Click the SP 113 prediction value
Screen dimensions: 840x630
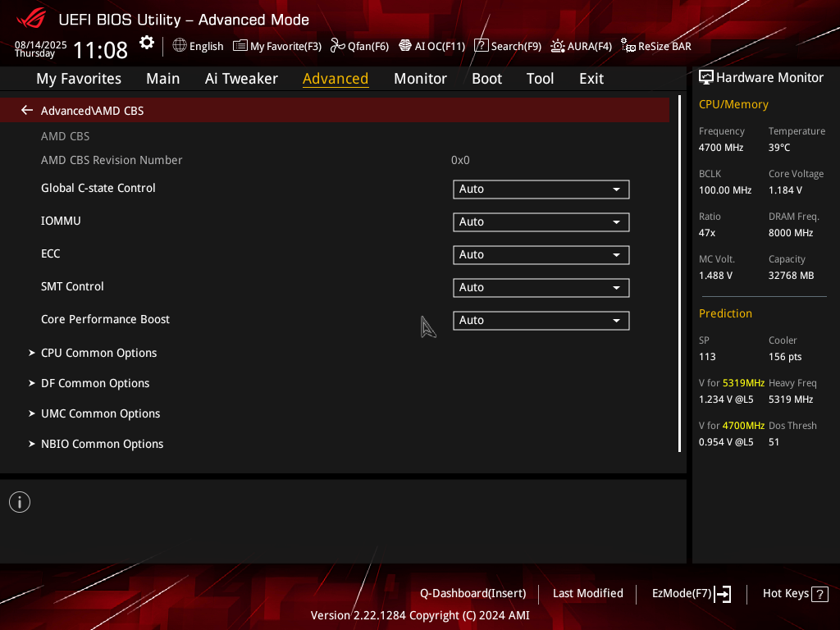point(706,357)
